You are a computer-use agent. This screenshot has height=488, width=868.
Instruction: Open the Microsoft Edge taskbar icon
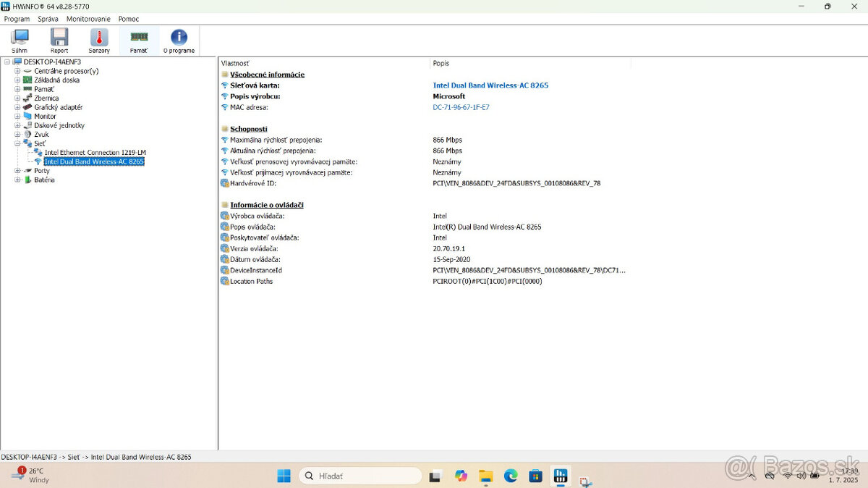tap(510, 476)
